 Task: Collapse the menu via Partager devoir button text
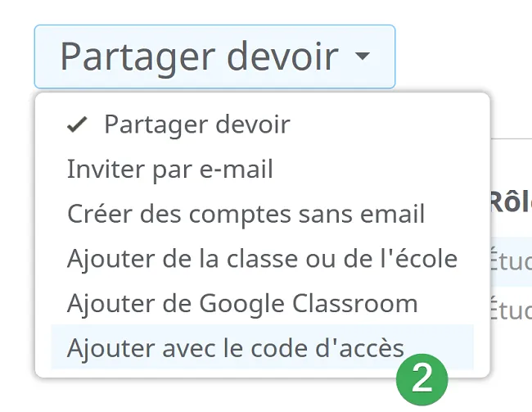click(x=200, y=57)
